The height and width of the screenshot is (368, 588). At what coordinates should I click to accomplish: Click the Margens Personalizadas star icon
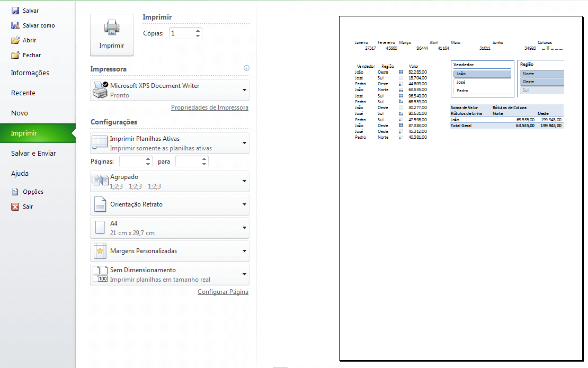coord(100,251)
